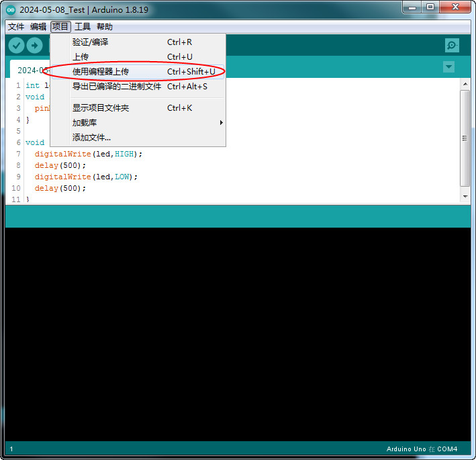Screen dimensions: 476x460
Task: Click the delay(500); on line 8
Action: [x=60, y=165]
